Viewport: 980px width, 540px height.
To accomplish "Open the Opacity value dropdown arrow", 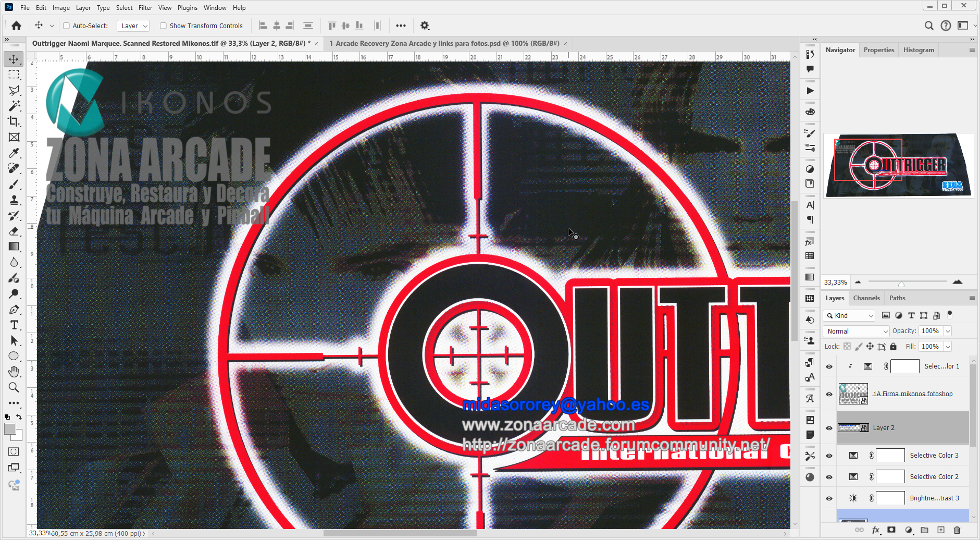I will pyautogui.click(x=948, y=331).
